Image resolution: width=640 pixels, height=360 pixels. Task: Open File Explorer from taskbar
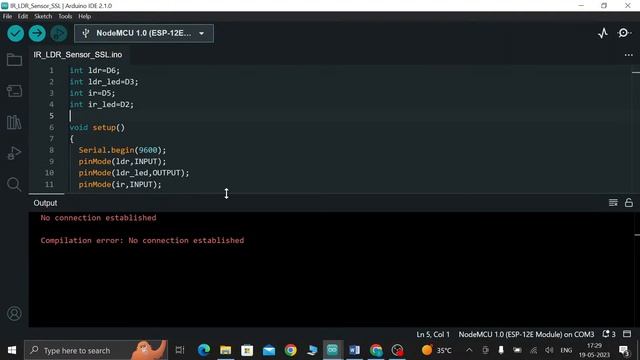tap(225, 350)
